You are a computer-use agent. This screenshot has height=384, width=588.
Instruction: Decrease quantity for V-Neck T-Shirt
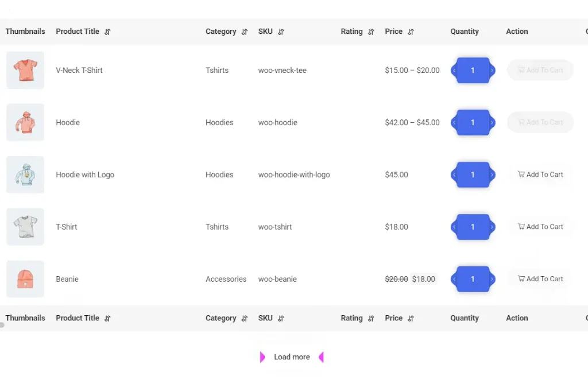click(x=454, y=70)
